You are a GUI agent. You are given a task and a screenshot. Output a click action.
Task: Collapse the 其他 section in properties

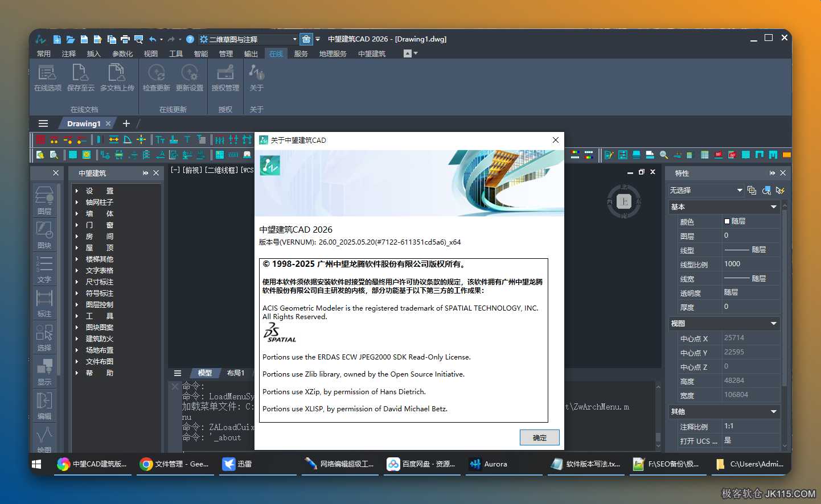(774, 412)
